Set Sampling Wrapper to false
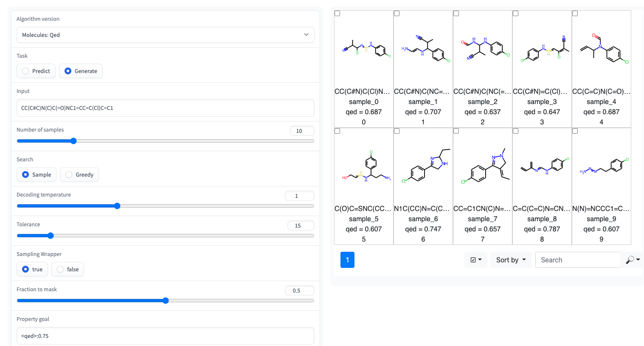The image size is (644, 346). [x=61, y=269]
